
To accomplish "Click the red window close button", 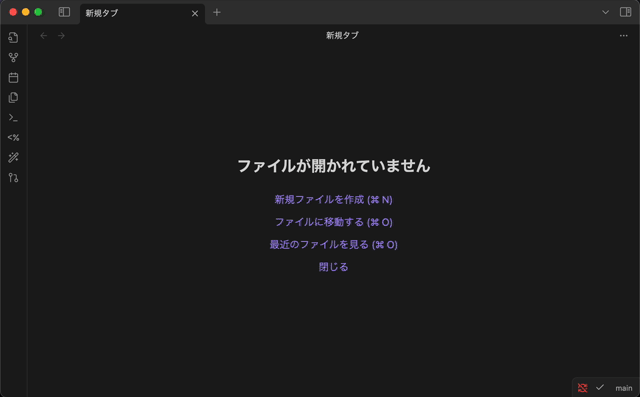I will click(13, 12).
